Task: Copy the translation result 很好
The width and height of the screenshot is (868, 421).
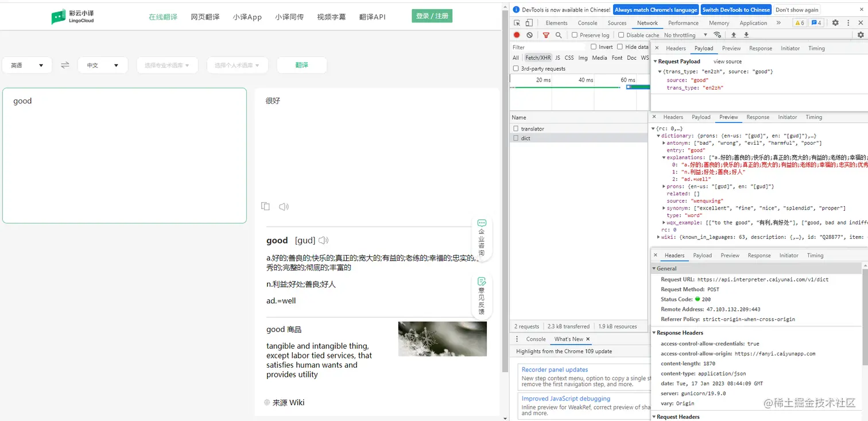Action: pyautogui.click(x=265, y=206)
